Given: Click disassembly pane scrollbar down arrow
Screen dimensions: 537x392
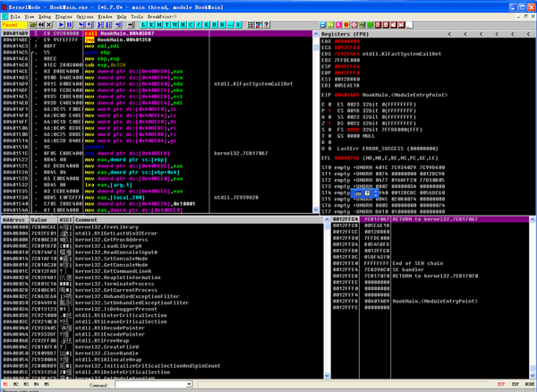Looking at the screenshot, I should pos(316,209).
